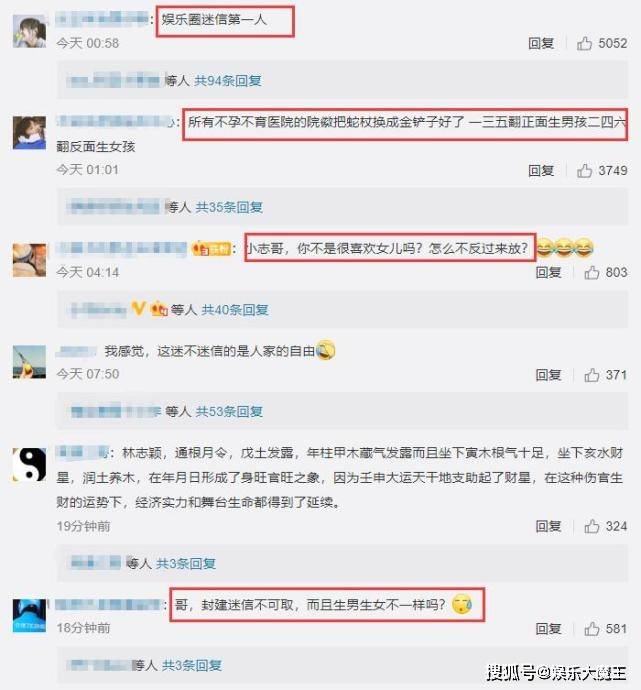Viewport: 641px width, 690px height.
Task: Open 共53条回复 reply thread
Action: (x=229, y=411)
